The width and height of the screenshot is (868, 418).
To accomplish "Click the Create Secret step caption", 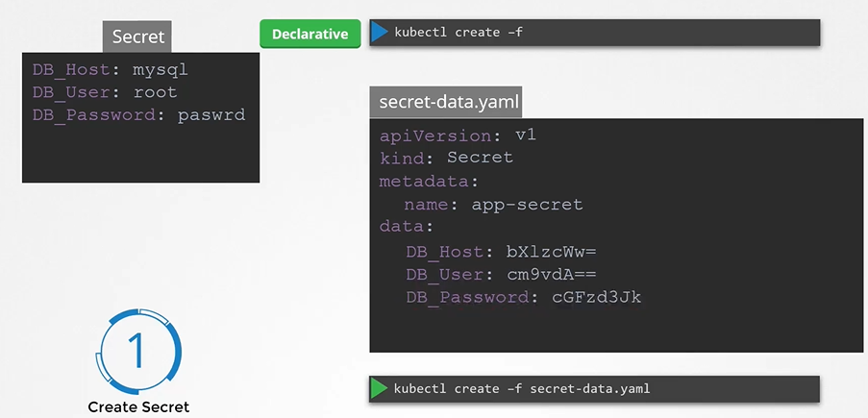I will [138, 406].
